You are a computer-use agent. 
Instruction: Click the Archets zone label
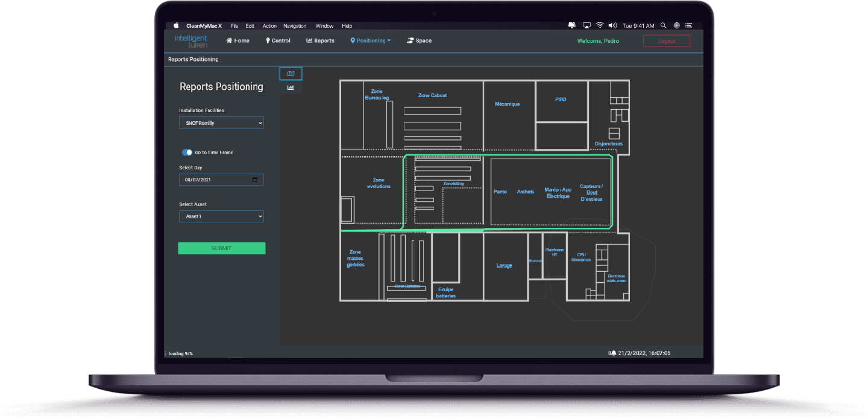click(526, 192)
